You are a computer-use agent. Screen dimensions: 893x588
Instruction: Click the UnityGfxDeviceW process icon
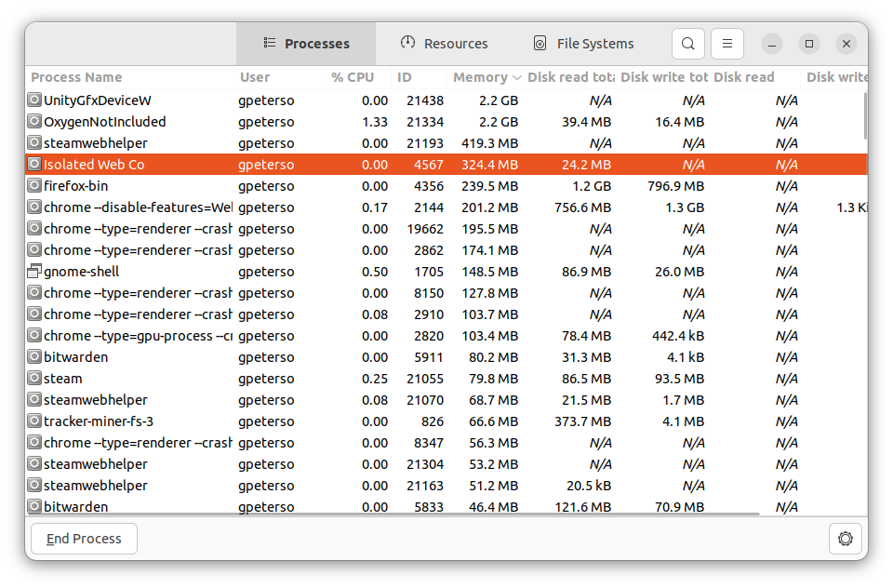click(x=34, y=100)
